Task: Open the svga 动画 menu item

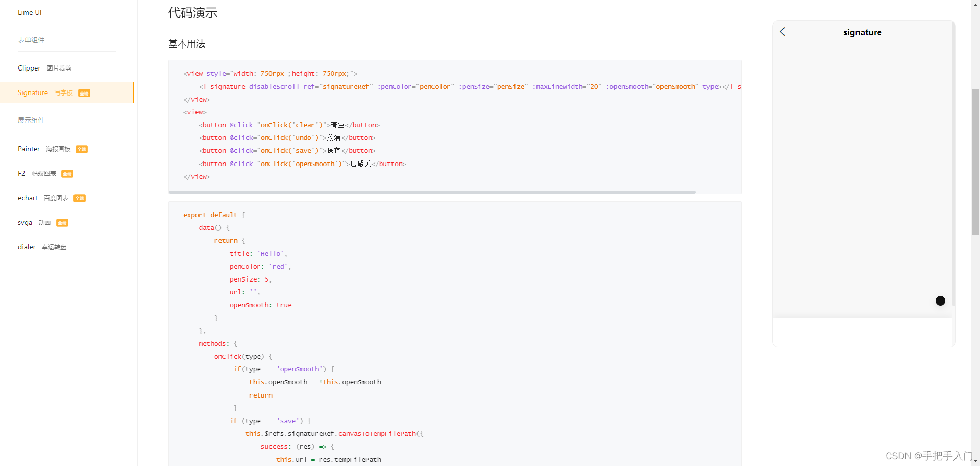Action: [x=43, y=222]
